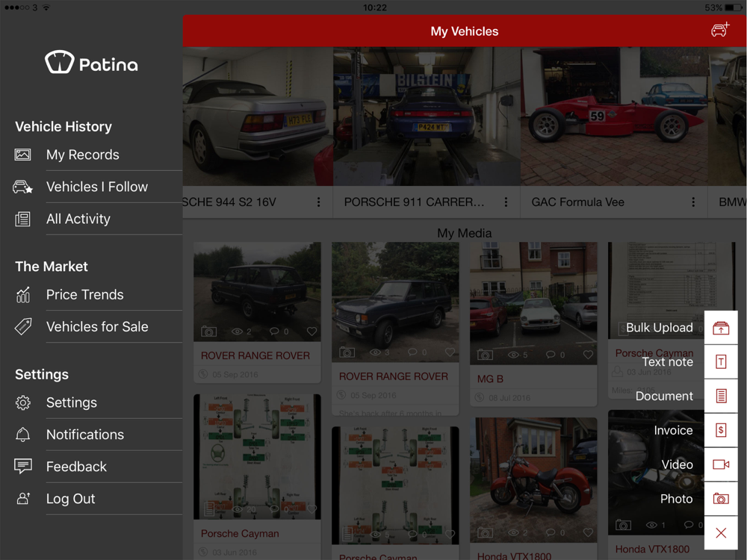The image size is (747, 560).
Task: Open options for GAC Formula Vee
Action: coord(693,202)
